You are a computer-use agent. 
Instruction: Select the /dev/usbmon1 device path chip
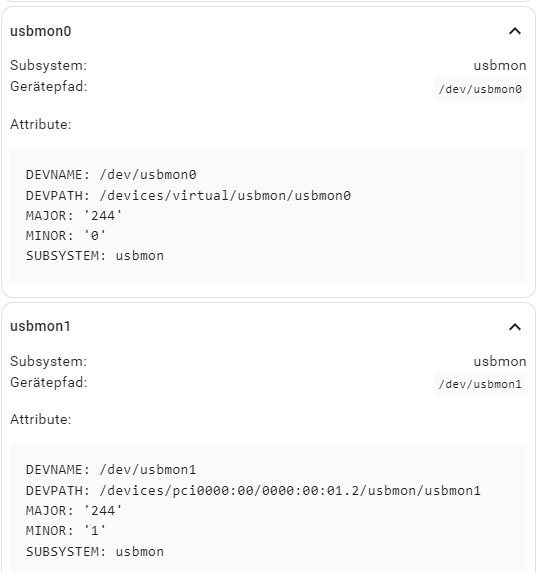480,384
